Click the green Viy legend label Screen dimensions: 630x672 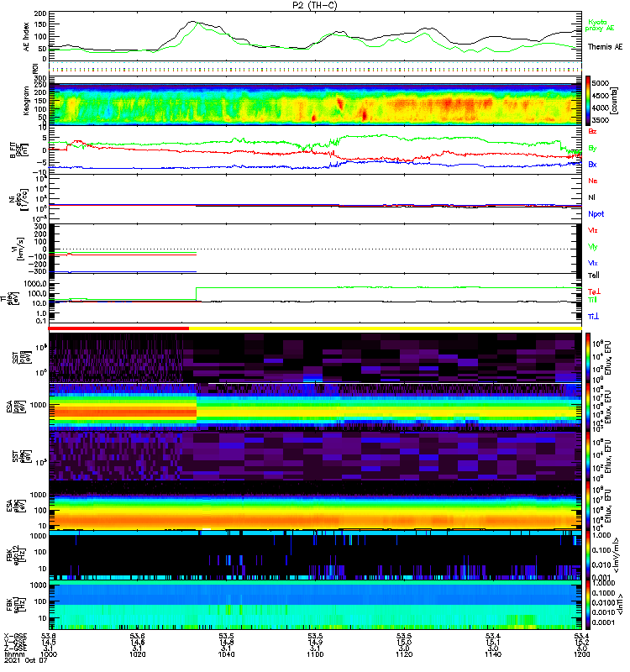tap(592, 247)
